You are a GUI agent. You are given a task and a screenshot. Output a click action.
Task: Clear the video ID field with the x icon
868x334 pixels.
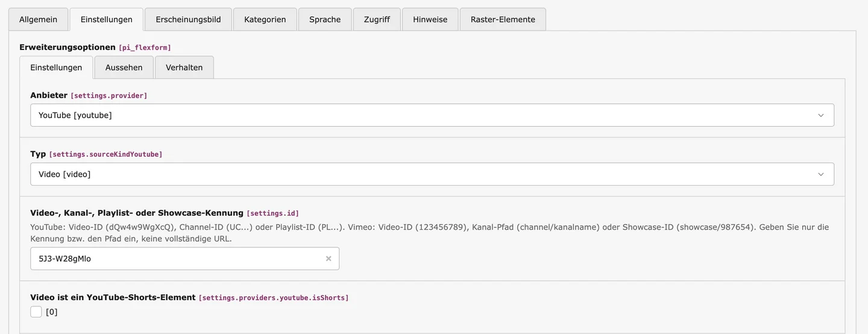(329, 259)
